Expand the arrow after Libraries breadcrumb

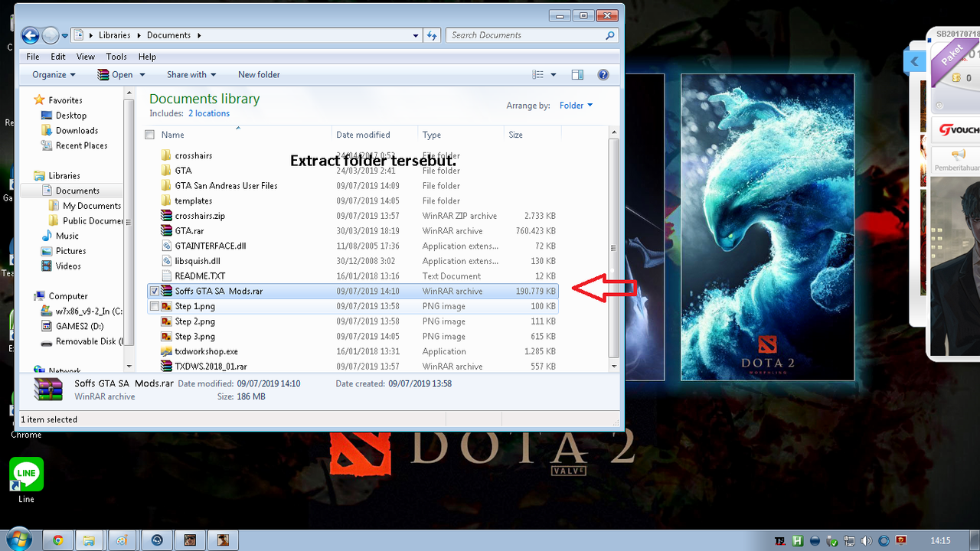(x=139, y=35)
